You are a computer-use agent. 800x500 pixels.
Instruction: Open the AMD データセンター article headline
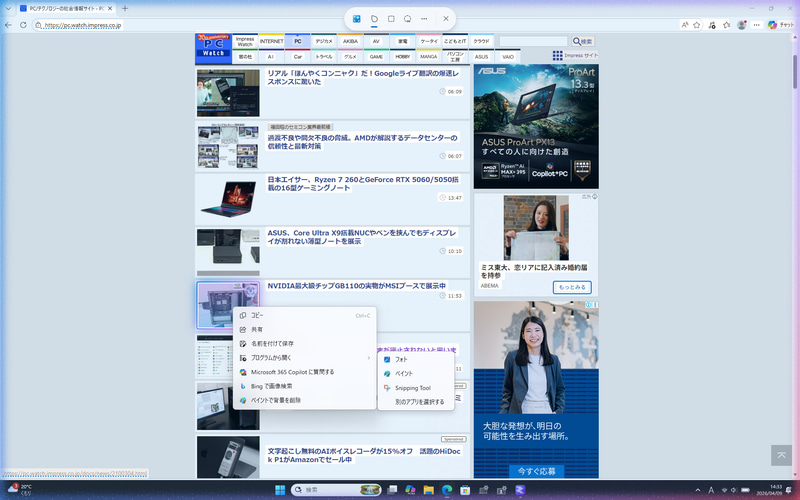point(362,142)
